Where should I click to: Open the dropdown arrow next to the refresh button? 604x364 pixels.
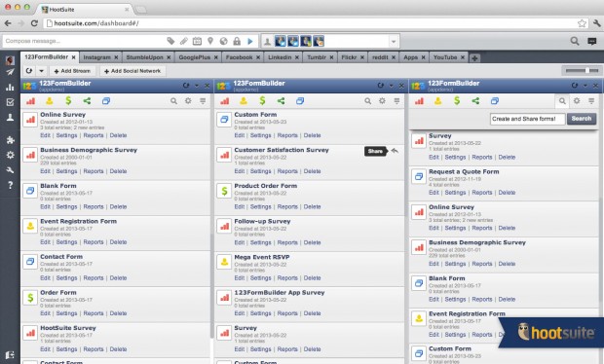41,71
